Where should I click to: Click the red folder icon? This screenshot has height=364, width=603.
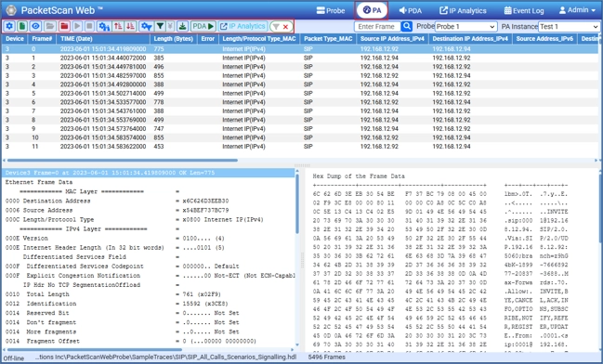64,26
